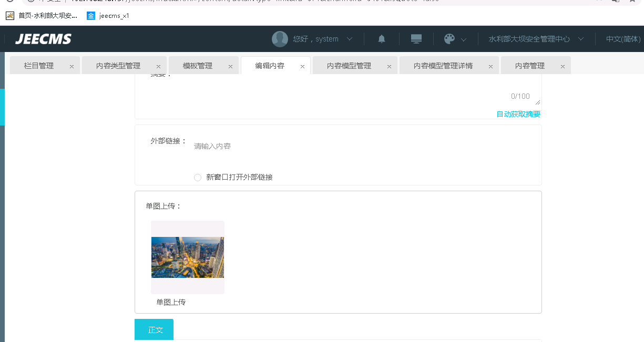
Task: Click the 自动获取摘要 link
Action: coord(518,114)
